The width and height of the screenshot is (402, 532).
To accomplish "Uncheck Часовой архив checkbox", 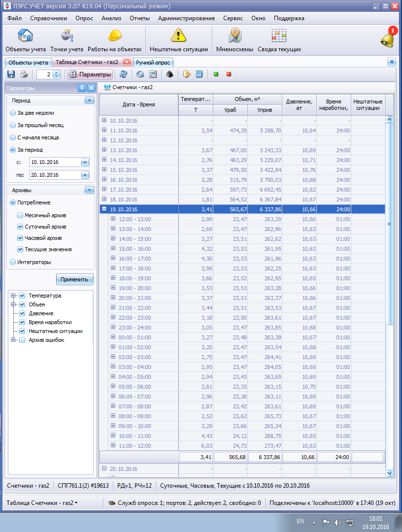I will (20, 238).
